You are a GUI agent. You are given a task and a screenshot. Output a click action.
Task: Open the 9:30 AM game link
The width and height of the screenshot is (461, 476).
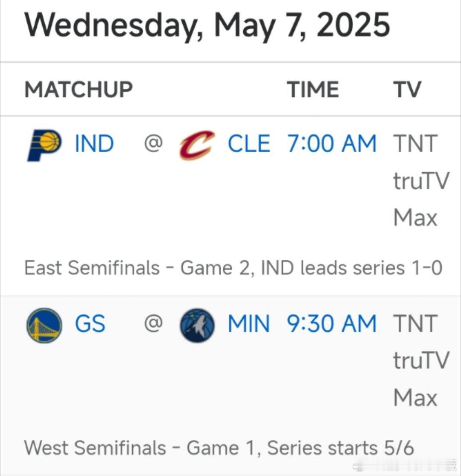332,324
